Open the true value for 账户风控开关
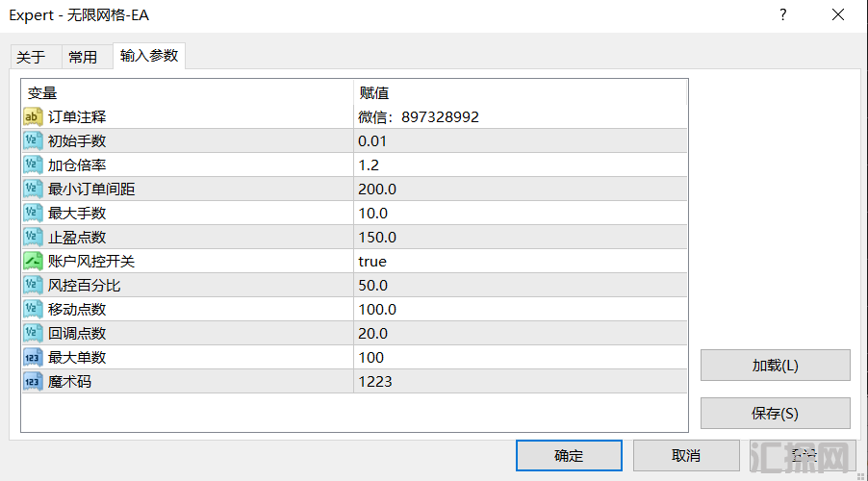 coord(521,262)
